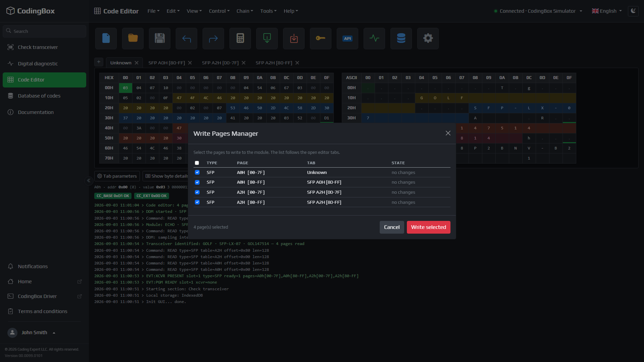644x362 pixels.
Task: Open Terms and conditions link
Action: 44,311
